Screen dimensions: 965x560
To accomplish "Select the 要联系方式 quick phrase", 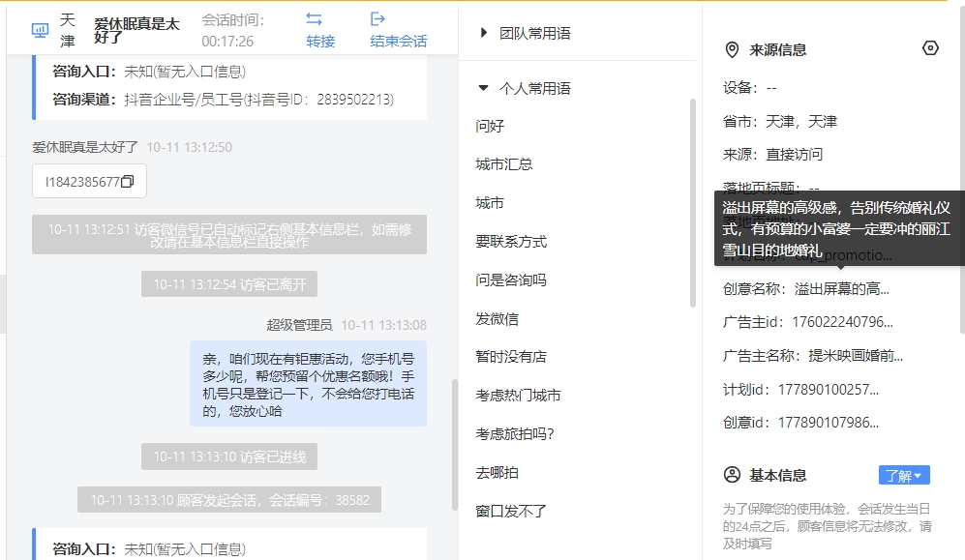I will (x=511, y=242).
